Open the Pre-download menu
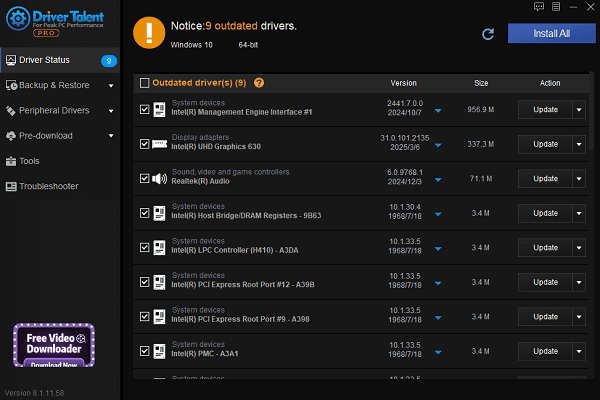This screenshot has width=600, height=400. (60, 136)
